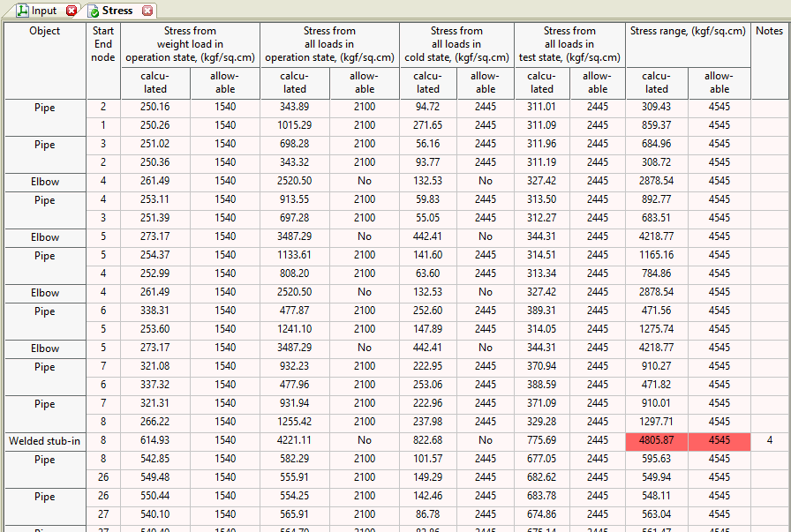Select the value 237.98 cell
This screenshot has height=532, width=791.
(428, 422)
